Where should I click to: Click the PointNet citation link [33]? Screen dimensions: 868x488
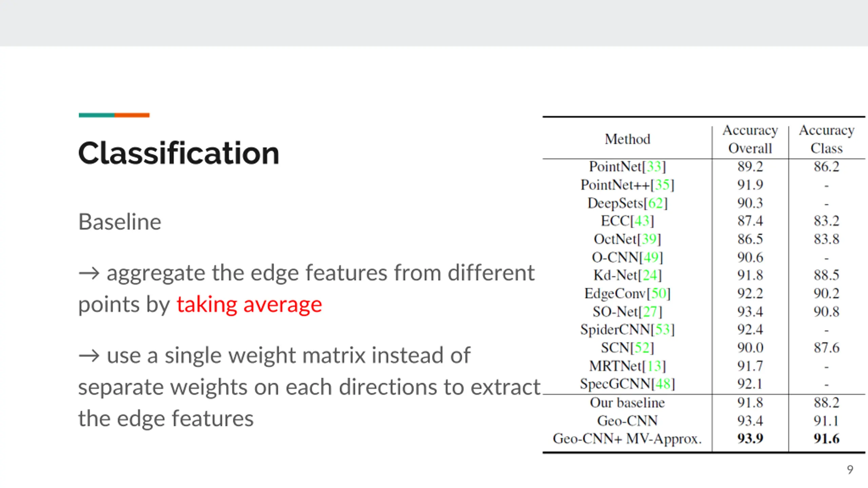click(654, 166)
